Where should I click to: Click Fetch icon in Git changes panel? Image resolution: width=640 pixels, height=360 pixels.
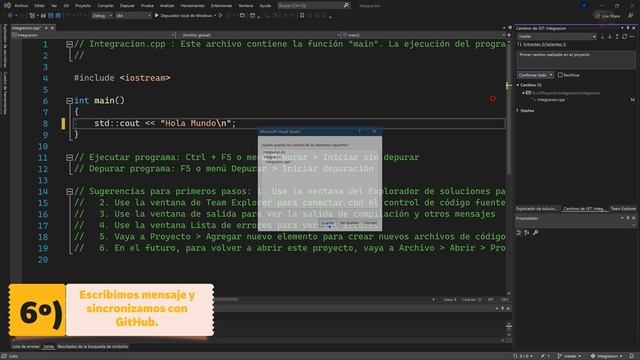point(602,36)
